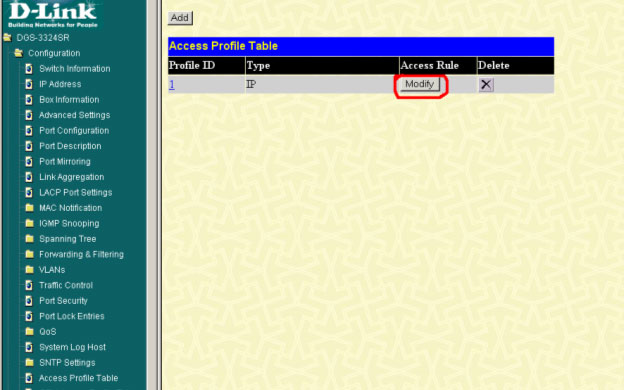Click the System Log Host page icon

(x=29, y=347)
